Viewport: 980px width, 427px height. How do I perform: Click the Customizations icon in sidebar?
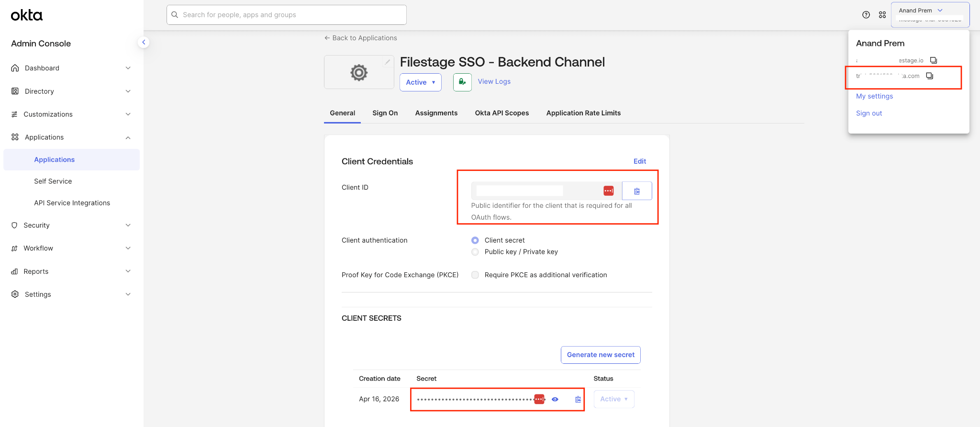click(x=14, y=114)
